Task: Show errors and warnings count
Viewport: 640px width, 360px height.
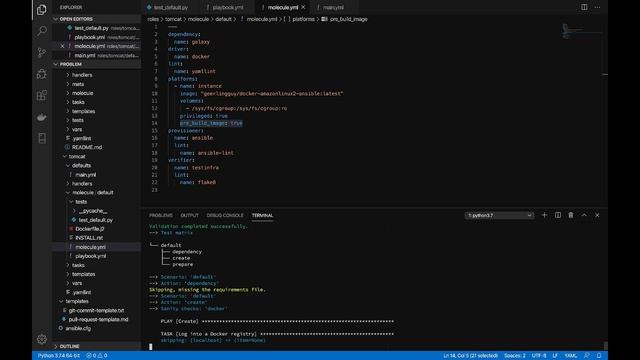Action: click(x=97, y=356)
